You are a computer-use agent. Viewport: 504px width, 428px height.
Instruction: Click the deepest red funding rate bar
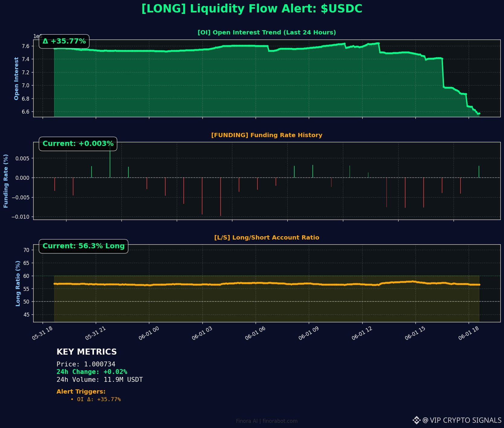point(221,197)
